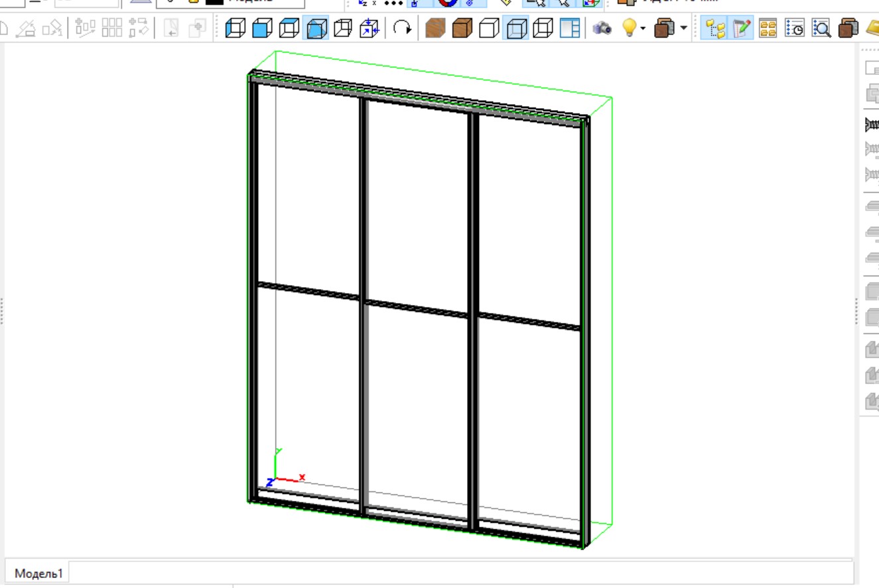Image resolution: width=879 pixels, height=588 pixels.
Task: Open the list with clock icon
Action: [795, 29]
